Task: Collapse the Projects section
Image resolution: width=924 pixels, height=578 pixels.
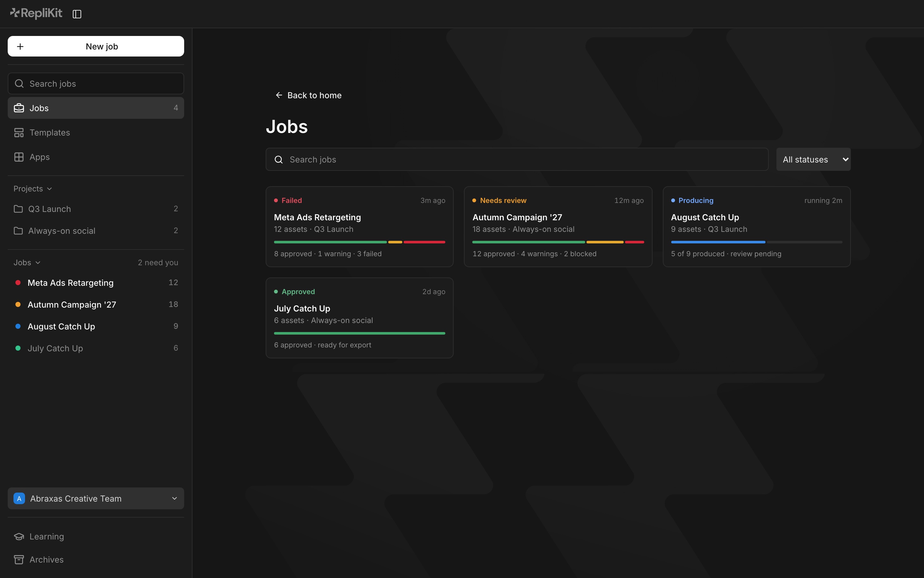Action: pyautogui.click(x=33, y=188)
